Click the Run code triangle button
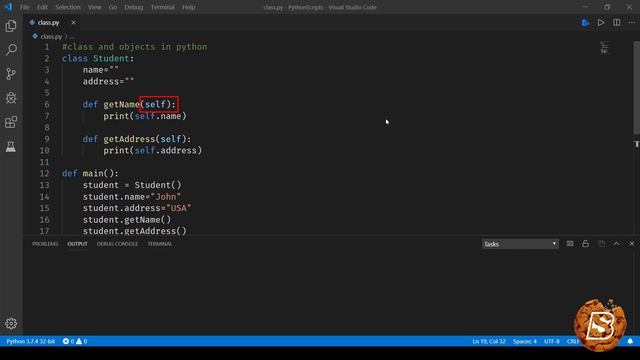This screenshot has height=360, width=640. tap(601, 22)
